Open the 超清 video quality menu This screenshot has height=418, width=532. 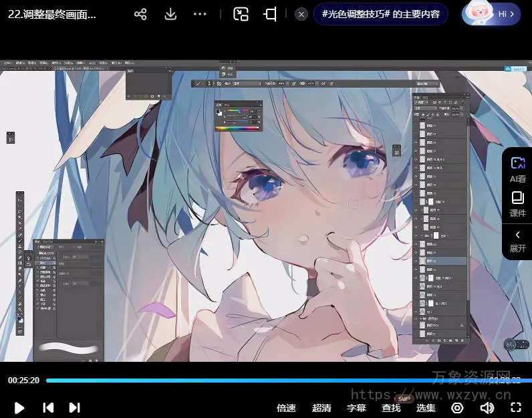point(321,407)
